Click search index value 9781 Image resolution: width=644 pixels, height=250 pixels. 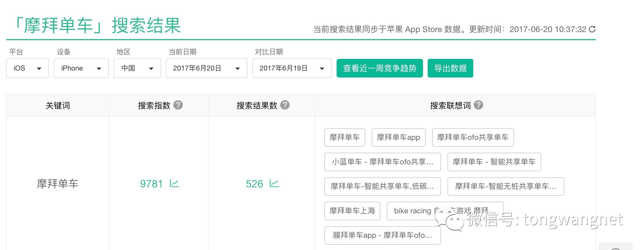pyautogui.click(x=151, y=184)
